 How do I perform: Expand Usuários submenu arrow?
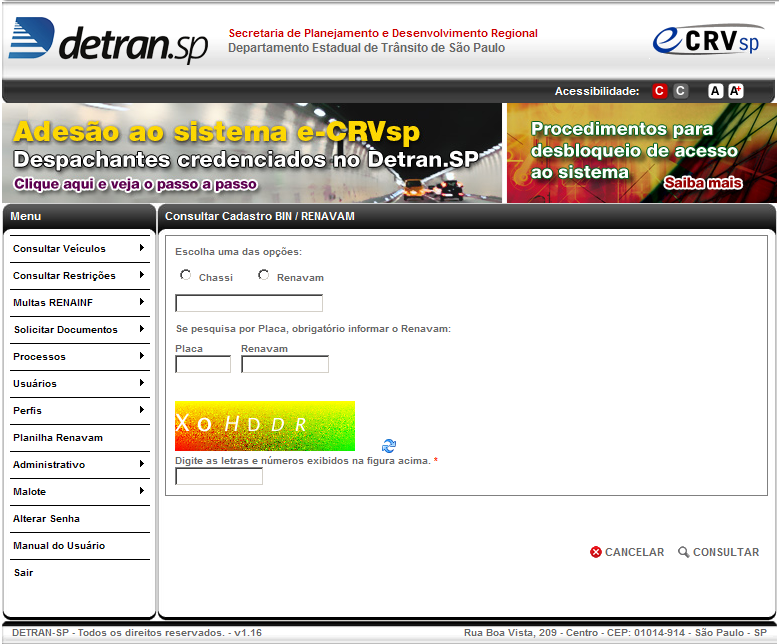tap(142, 383)
